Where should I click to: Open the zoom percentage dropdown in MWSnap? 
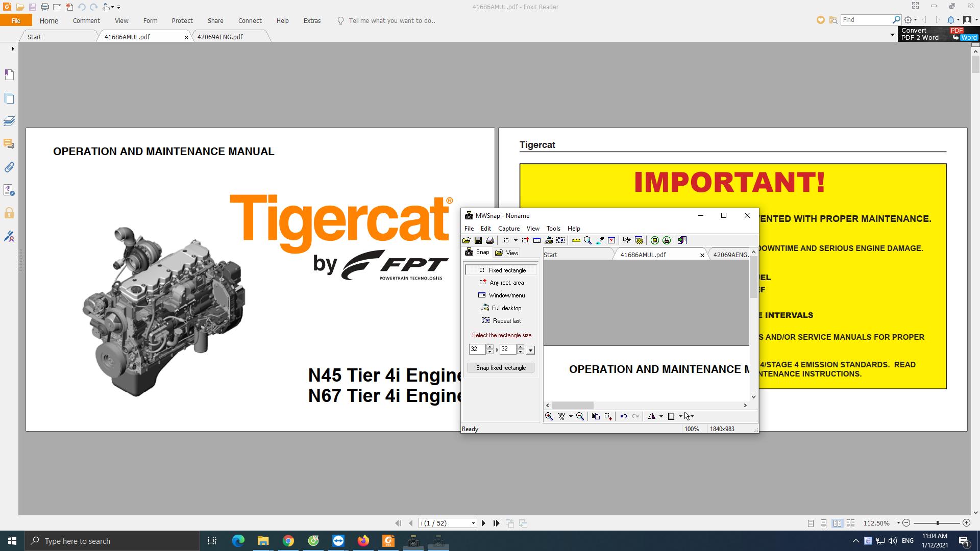pos(571,416)
